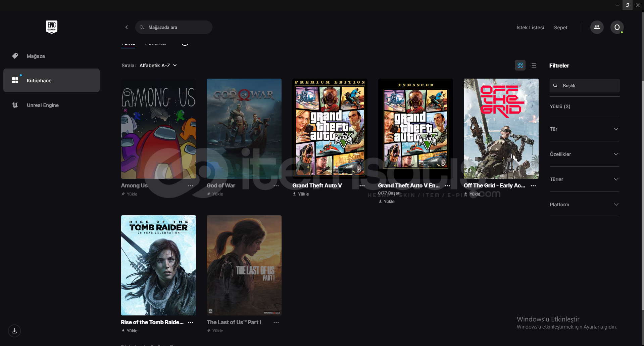644x346 pixels.
Task: Open the more options menu for Among Us
Action: coord(191,186)
